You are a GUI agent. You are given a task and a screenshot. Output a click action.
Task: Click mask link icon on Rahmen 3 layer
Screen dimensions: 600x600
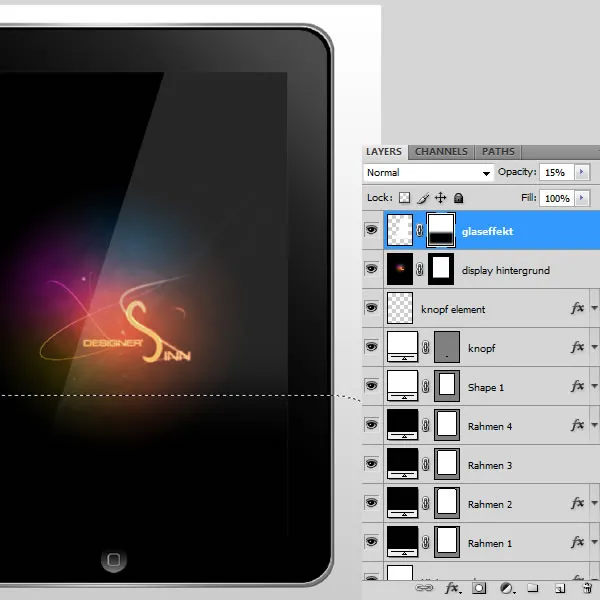426,465
